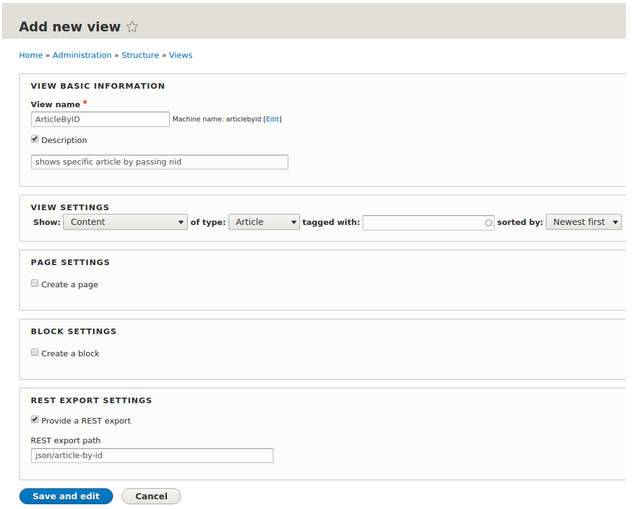The width and height of the screenshot is (636, 509).
Task: Click the Block Settings heading
Action: pyautogui.click(x=73, y=331)
